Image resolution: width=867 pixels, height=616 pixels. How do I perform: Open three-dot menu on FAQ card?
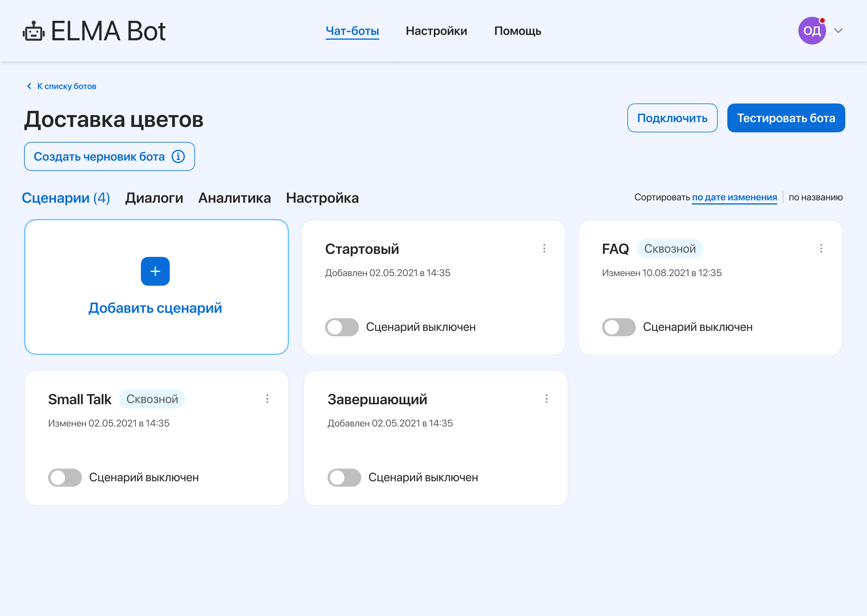coord(821,248)
